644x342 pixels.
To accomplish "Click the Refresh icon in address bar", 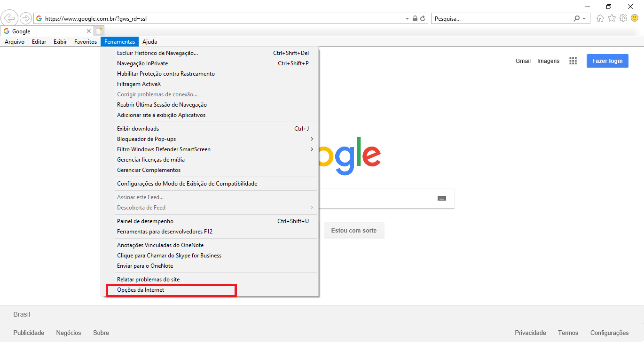I will point(423,19).
